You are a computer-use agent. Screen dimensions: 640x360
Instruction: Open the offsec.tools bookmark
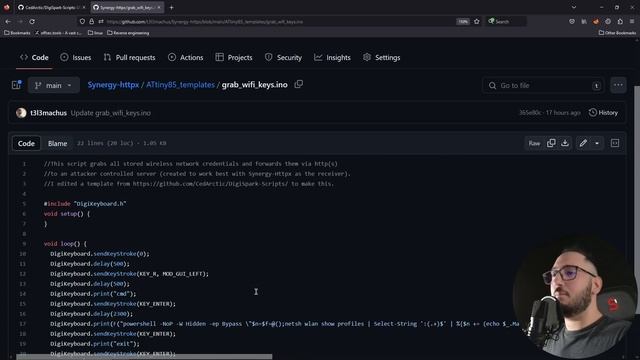(x=59, y=33)
